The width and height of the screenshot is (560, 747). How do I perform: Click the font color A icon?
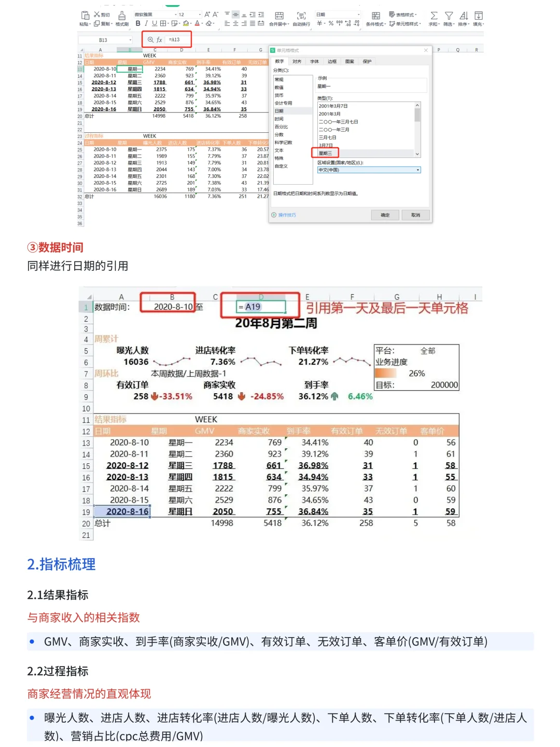point(197,23)
